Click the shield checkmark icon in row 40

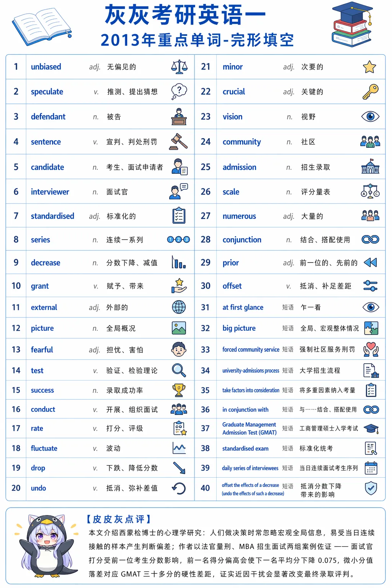(371, 488)
